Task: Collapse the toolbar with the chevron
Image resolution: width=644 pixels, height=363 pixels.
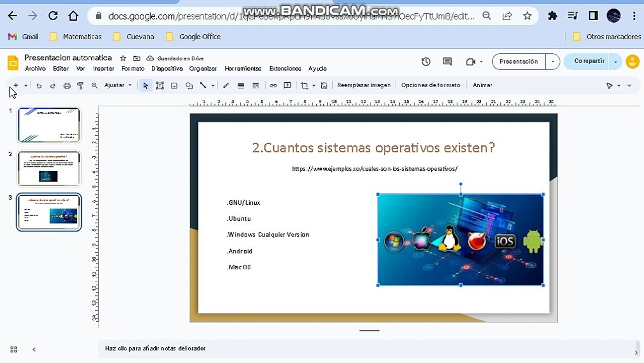Action: 629,86
